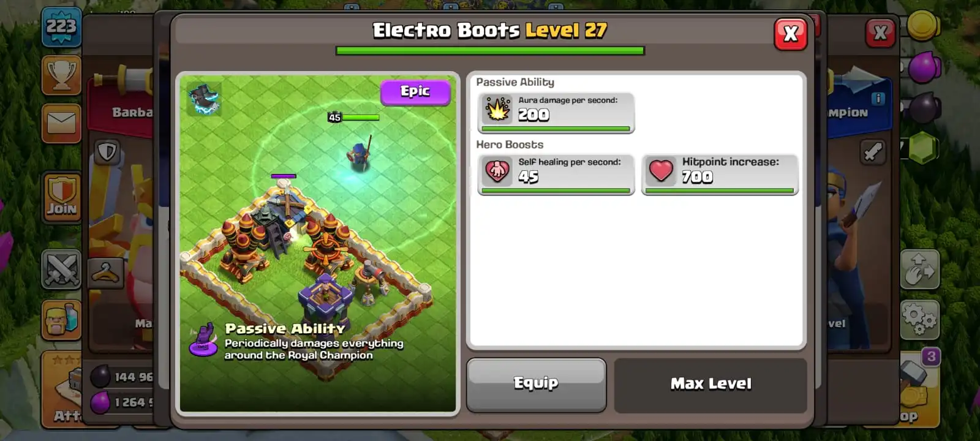Open the trophy leaderboard icon
The image size is (980, 441).
point(61,75)
